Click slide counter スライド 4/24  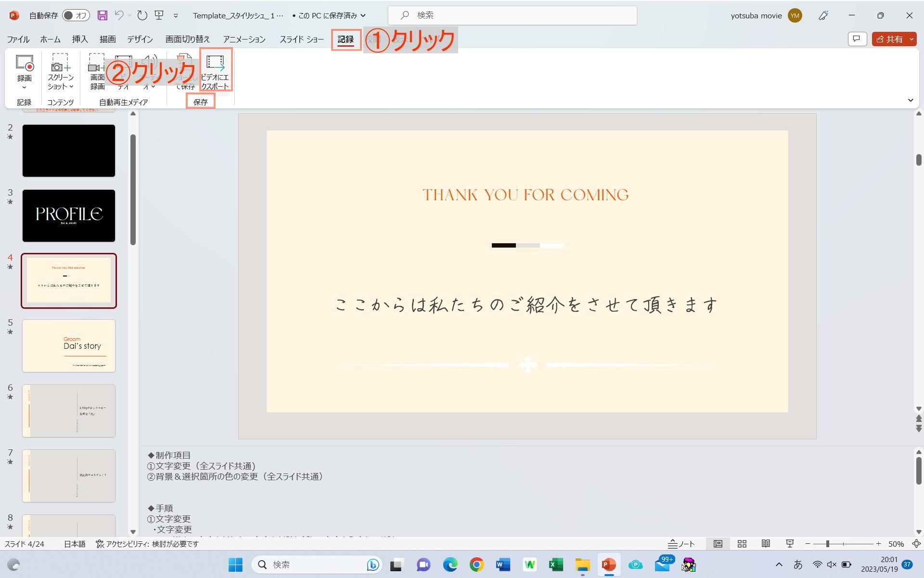[x=24, y=544]
